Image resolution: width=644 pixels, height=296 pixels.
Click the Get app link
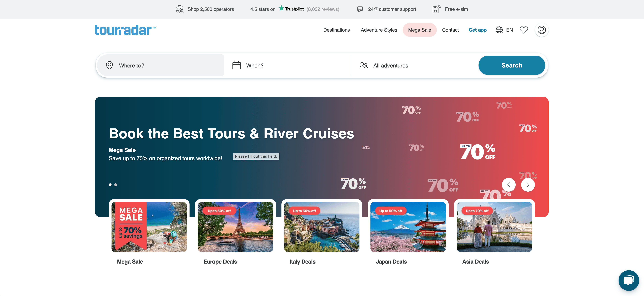point(477,30)
